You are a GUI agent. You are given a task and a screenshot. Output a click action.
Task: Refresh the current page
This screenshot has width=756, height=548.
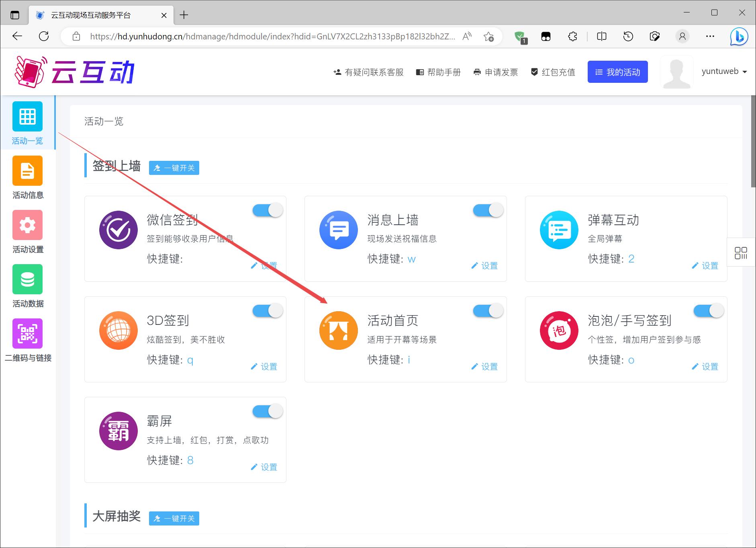(x=44, y=36)
